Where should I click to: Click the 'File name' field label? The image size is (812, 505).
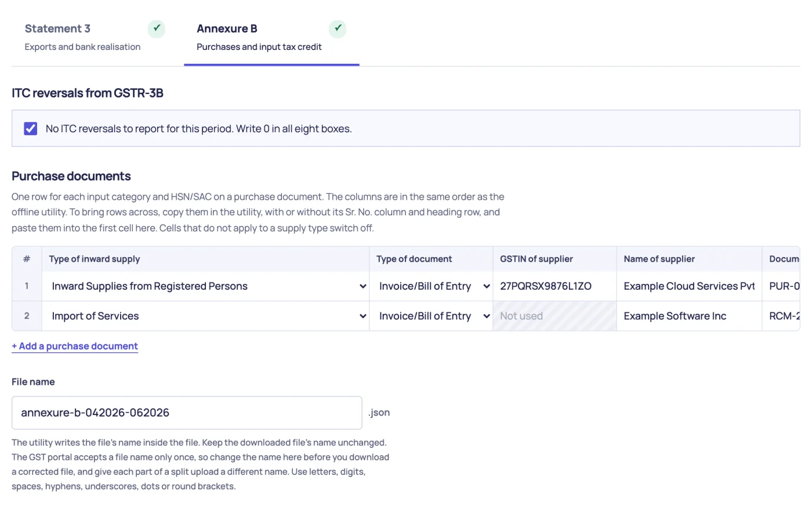[33, 382]
